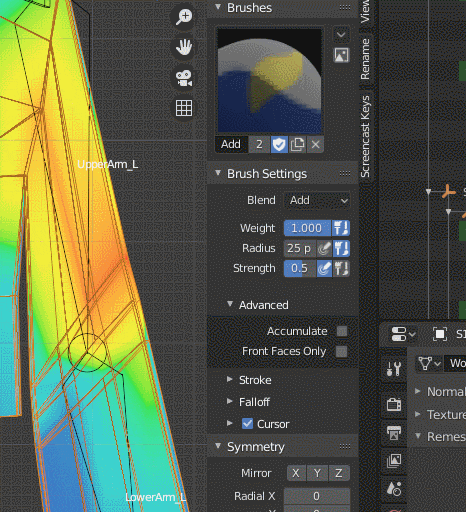Collapse the Advanced subpanel

230,304
